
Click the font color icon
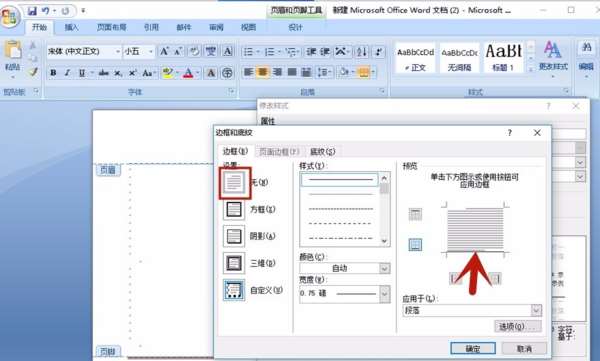tap(188, 73)
